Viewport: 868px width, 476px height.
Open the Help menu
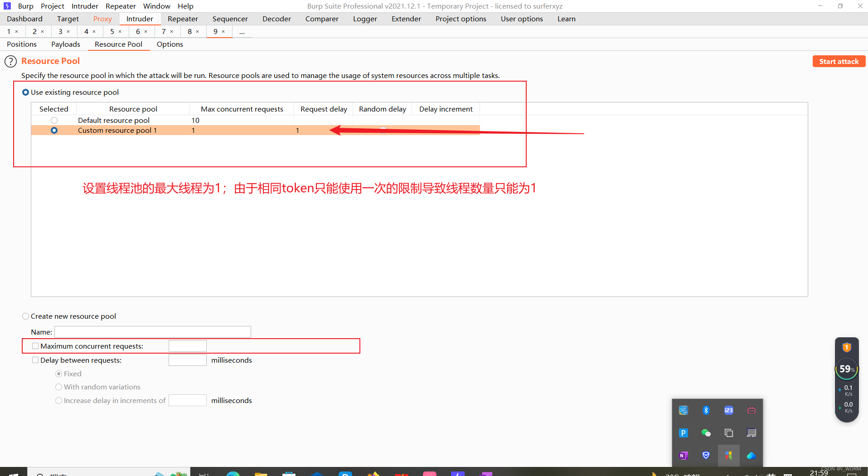[x=185, y=6]
